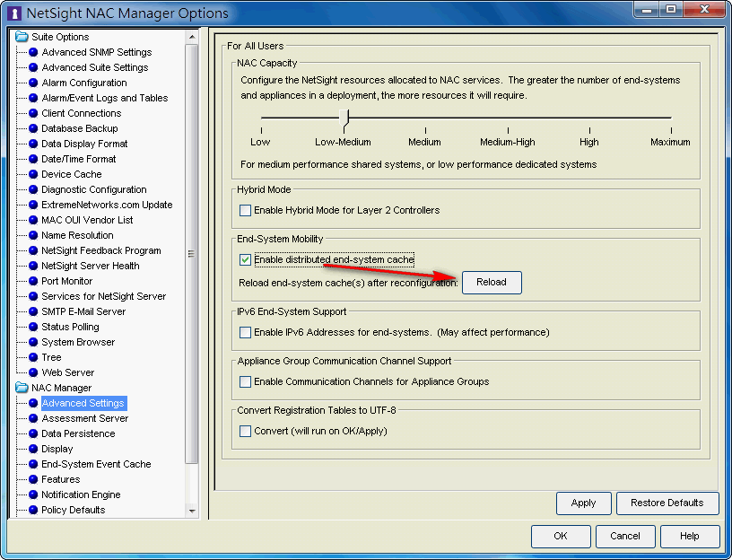
Task: Select the Advanced Settings tree item
Action: click(83, 403)
